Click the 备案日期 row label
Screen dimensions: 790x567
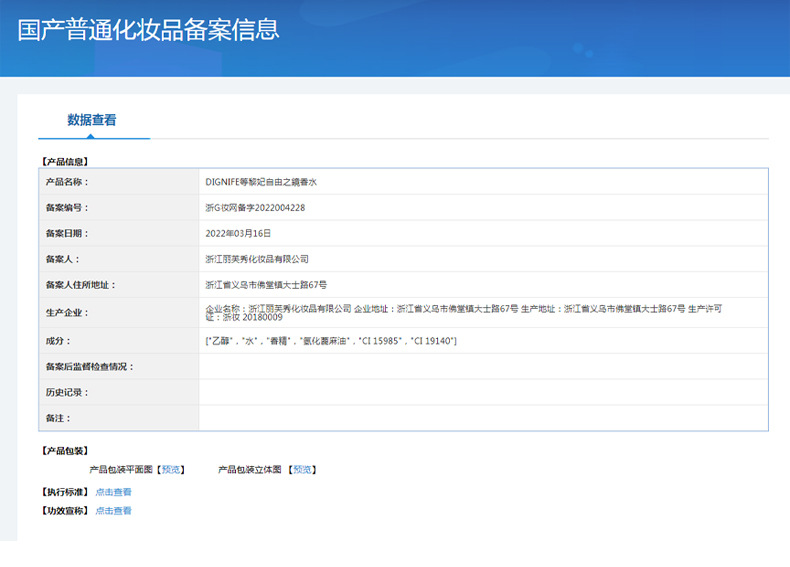[67, 233]
